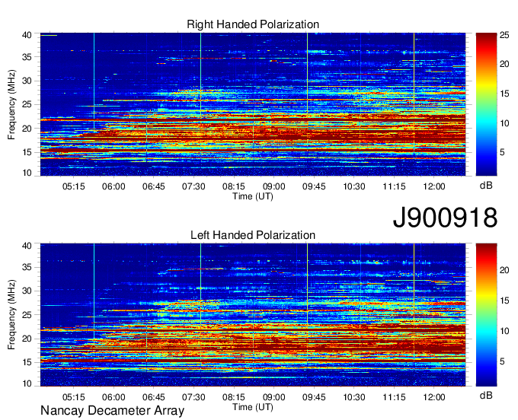Click the 40 MHz tick on upper plot

(27, 35)
